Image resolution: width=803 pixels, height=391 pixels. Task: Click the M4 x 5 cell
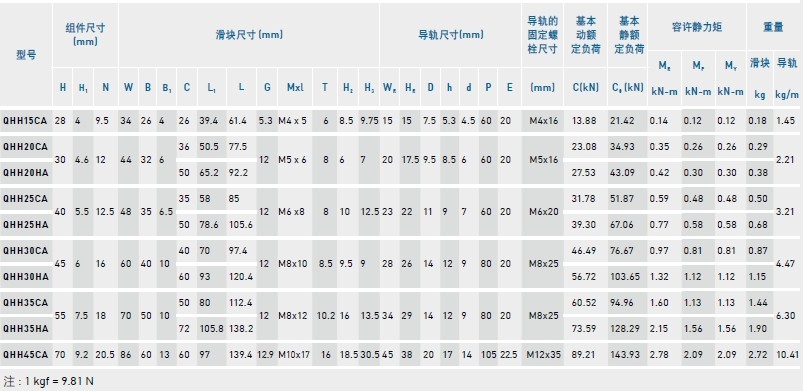point(292,121)
